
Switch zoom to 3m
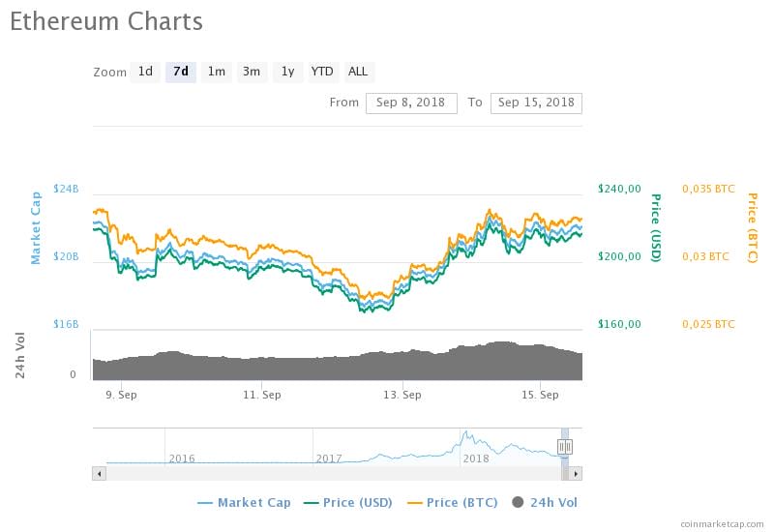pyautogui.click(x=252, y=72)
